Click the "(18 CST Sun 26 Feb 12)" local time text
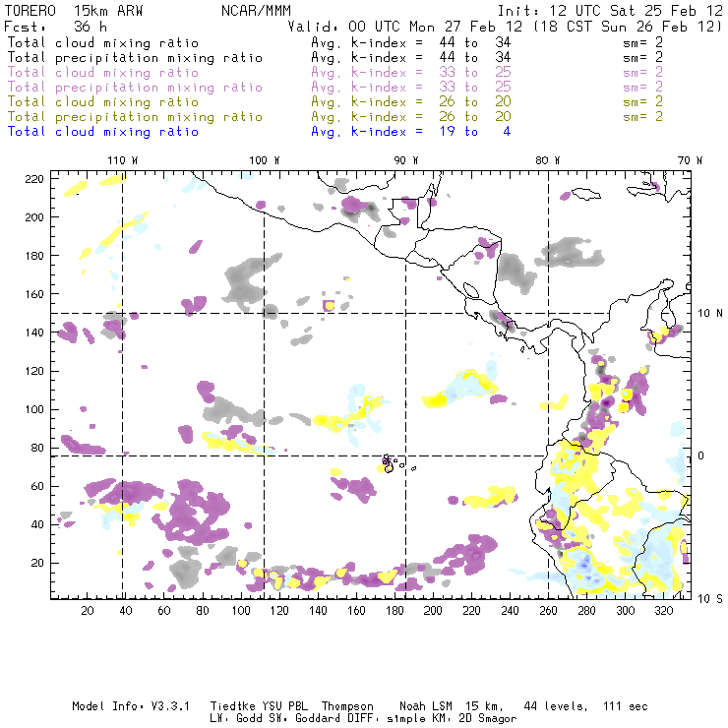The image size is (728, 728). point(628,27)
